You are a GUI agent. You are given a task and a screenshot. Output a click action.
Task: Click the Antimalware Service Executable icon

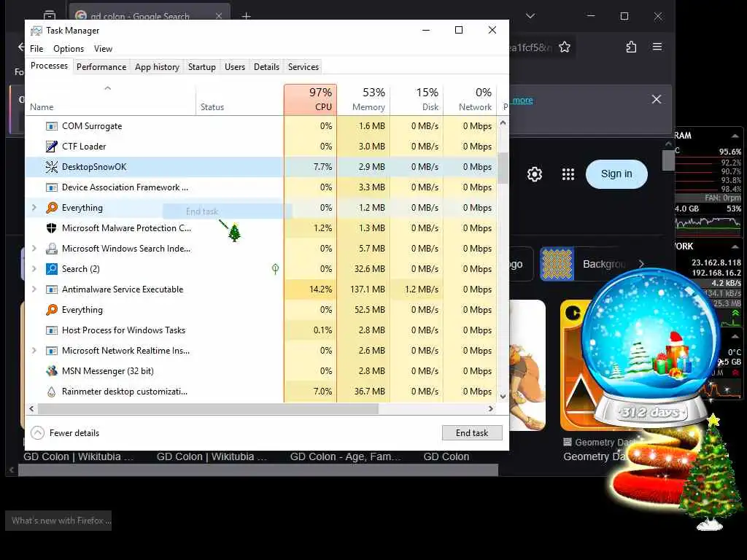coord(52,289)
